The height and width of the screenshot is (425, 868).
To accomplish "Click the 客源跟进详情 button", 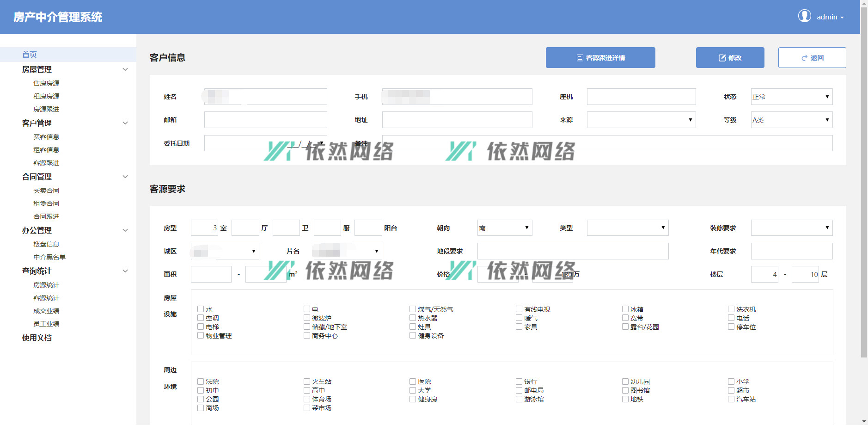I will 600,58.
